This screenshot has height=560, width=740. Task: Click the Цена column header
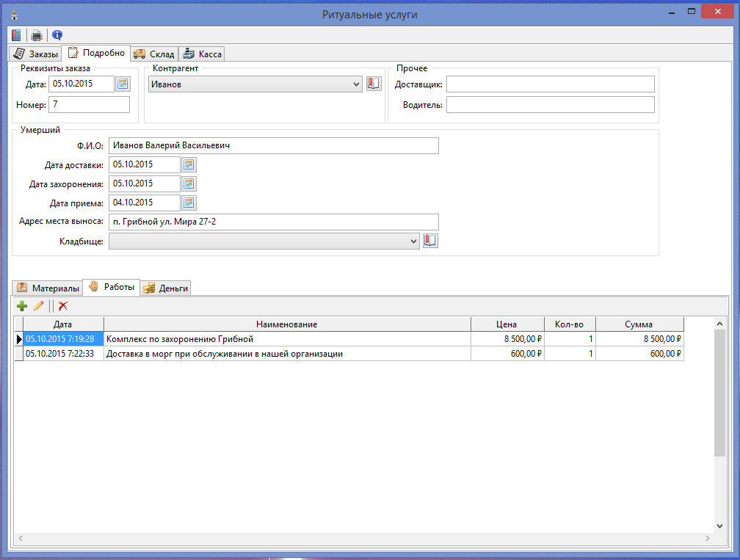507,324
